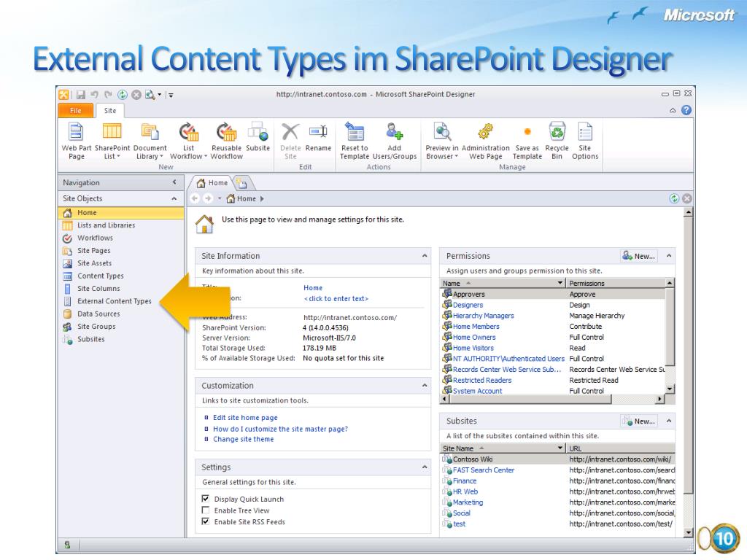Click the Help question mark icon
Viewport: 747px width, 560px height.
(x=686, y=110)
